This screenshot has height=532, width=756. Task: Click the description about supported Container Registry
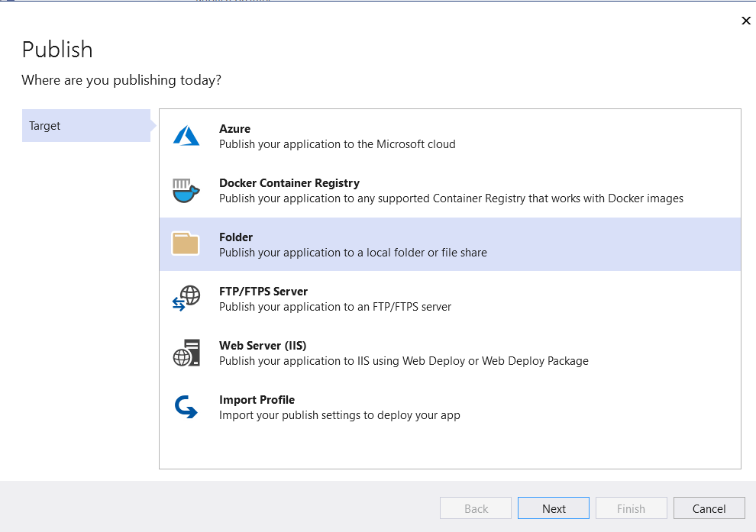coord(451,198)
